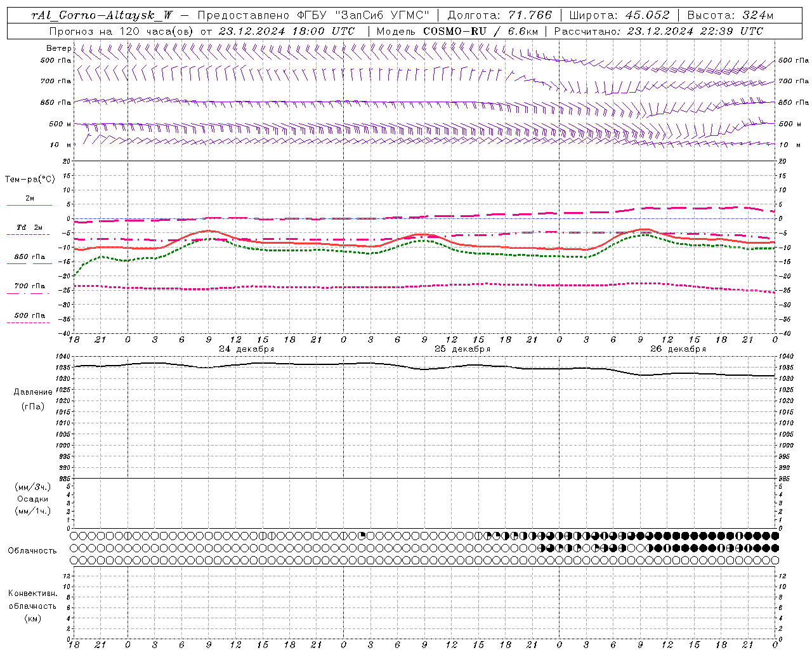Image resolution: width=812 pixels, height=650 pixels.
Task: Click the Долгота: 71.766 value
Action: (x=500, y=15)
